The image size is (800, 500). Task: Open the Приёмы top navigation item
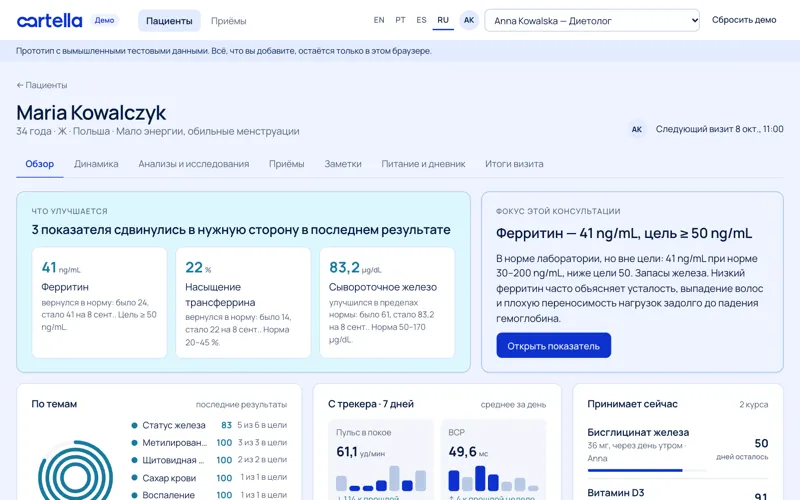[229, 21]
